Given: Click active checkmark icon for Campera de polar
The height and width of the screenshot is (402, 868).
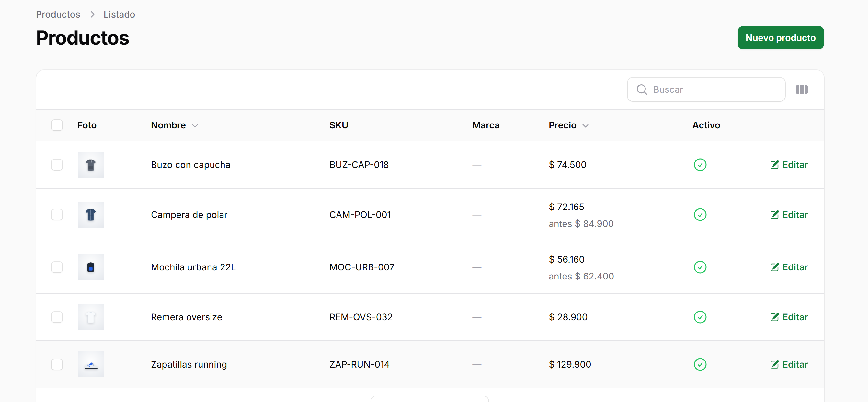Looking at the screenshot, I should click(700, 215).
